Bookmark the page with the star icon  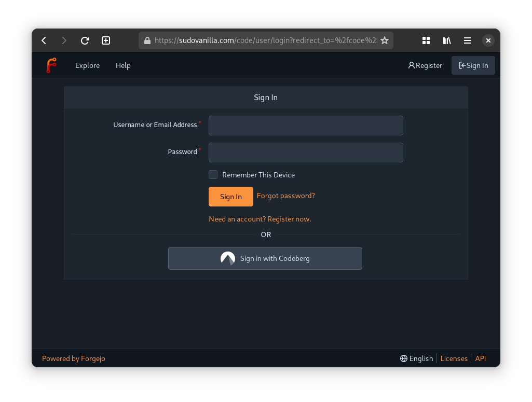point(385,40)
